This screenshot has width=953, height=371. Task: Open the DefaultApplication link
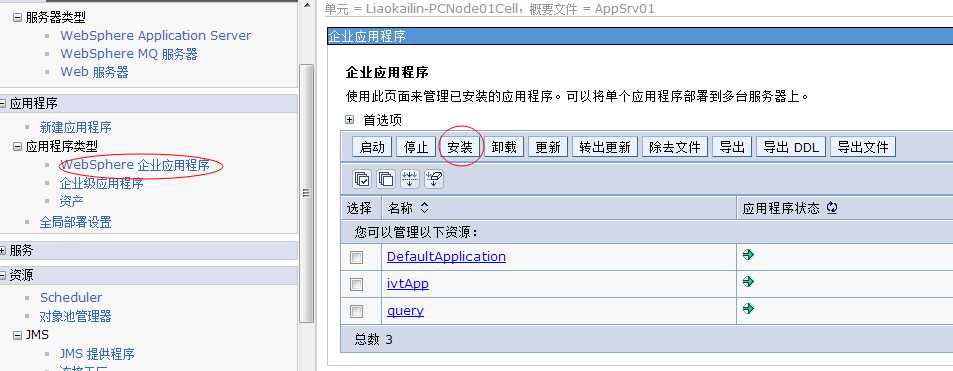[446, 257]
